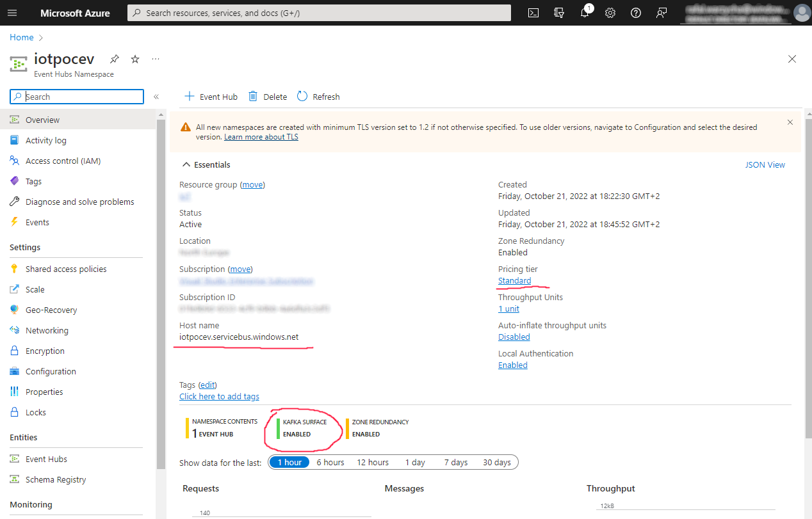Select 7 days time range

coord(456,462)
